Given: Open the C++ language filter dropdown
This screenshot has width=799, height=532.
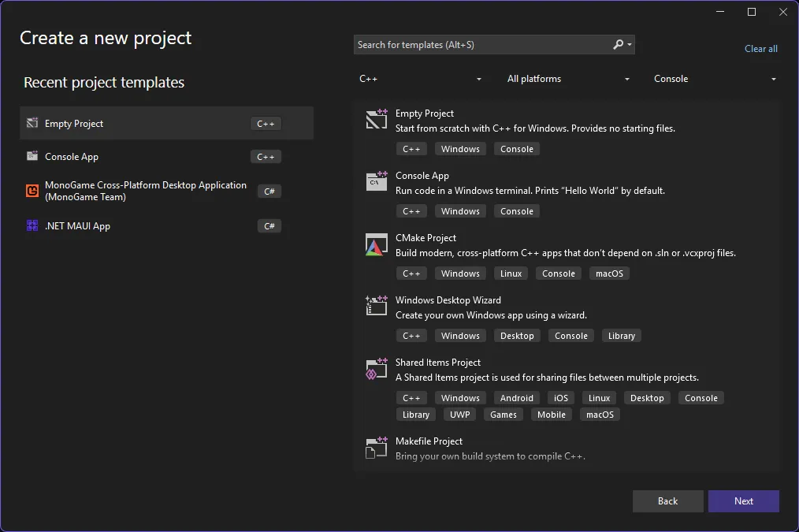Looking at the screenshot, I should tap(421, 79).
